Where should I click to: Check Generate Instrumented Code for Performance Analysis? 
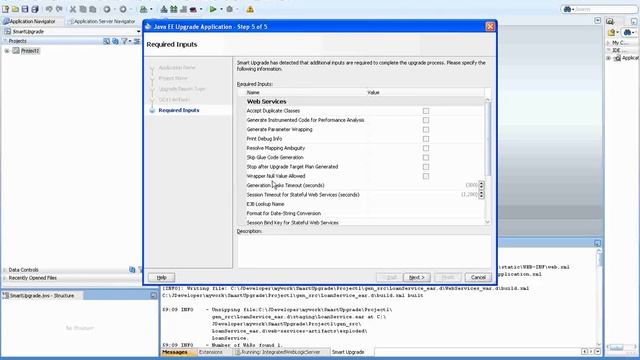426,120
